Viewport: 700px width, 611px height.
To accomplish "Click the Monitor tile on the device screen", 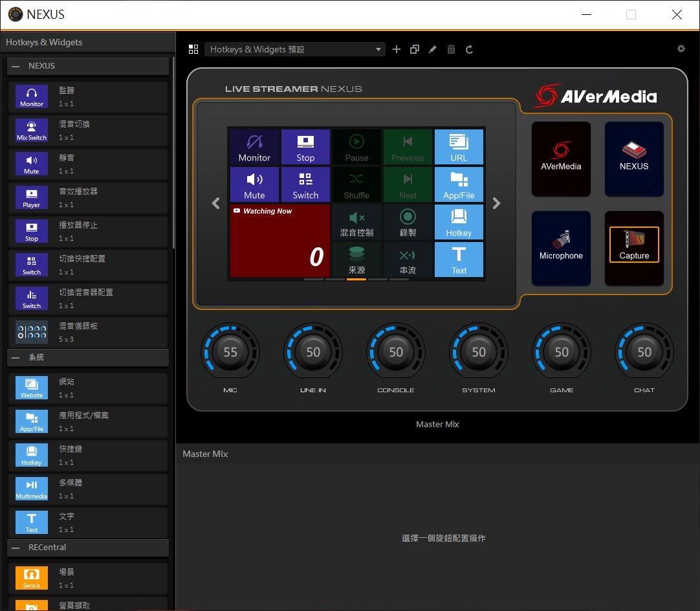I will pyautogui.click(x=254, y=147).
